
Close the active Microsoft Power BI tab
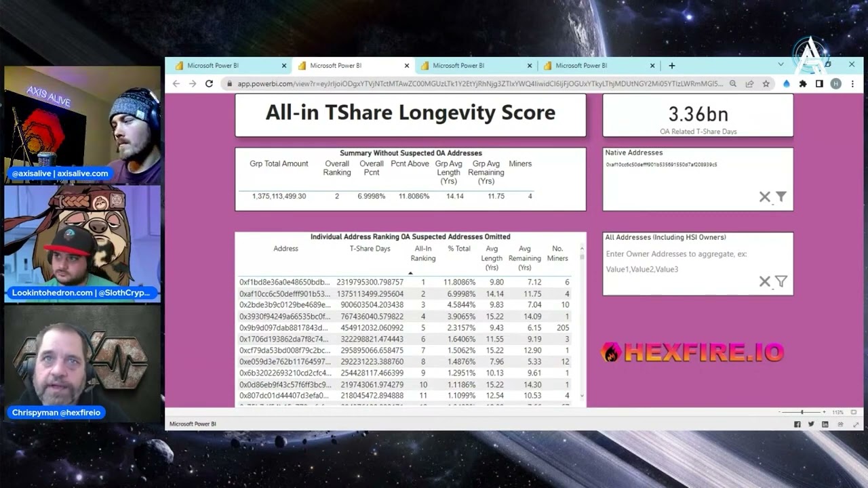coord(407,66)
